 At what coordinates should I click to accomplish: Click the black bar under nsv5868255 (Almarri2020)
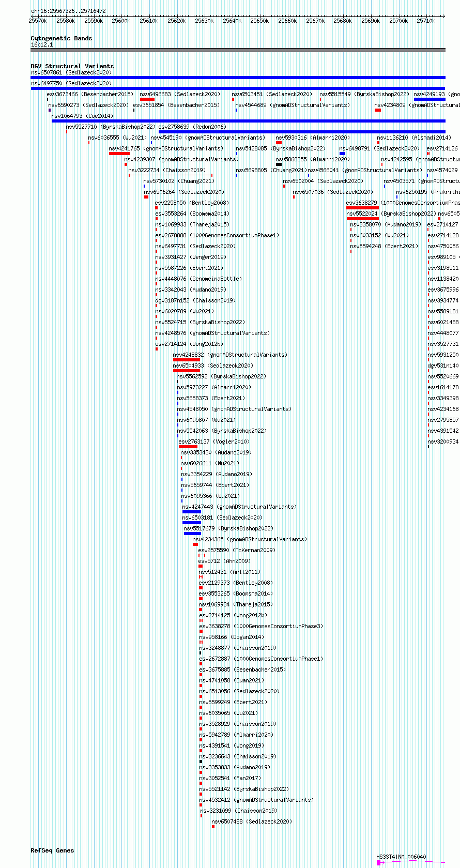tap(279, 164)
